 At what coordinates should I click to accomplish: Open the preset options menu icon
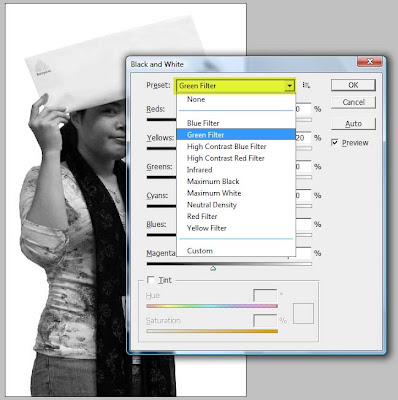pos(306,85)
